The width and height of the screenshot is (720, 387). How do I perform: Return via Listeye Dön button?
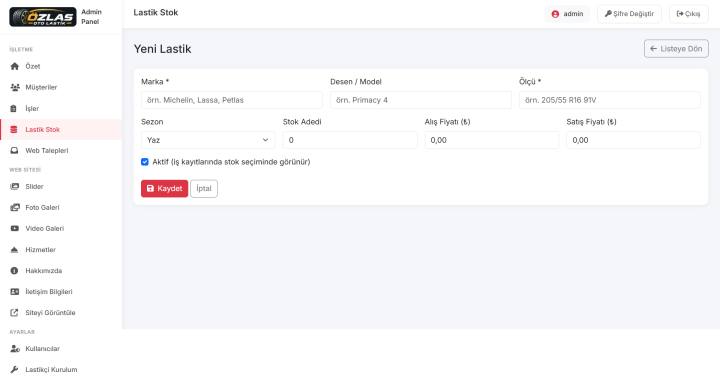click(676, 49)
